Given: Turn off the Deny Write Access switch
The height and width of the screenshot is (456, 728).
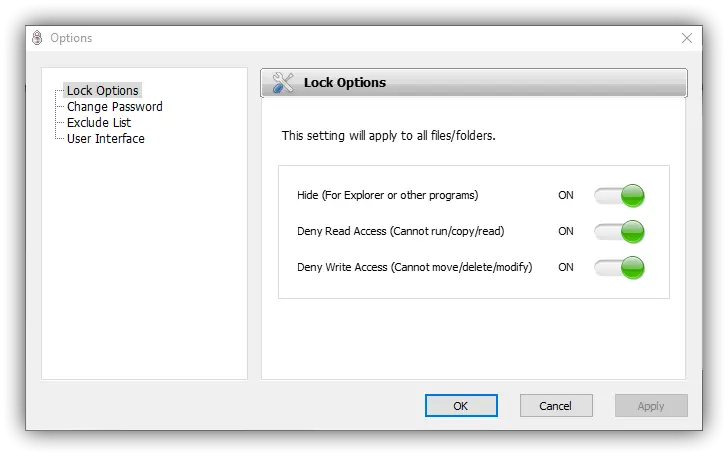Looking at the screenshot, I should [619, 268].
